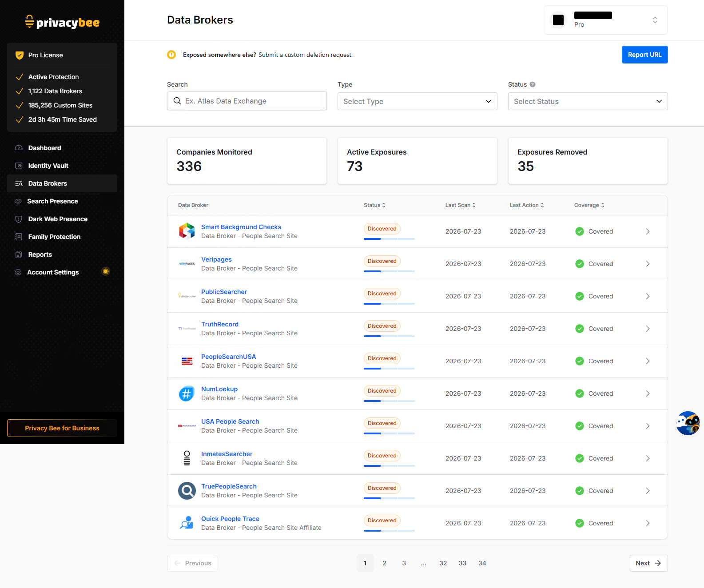This screenshot has height=588, width=704.
Task: Open the Search Presence menu item
Action: (62, 201)
